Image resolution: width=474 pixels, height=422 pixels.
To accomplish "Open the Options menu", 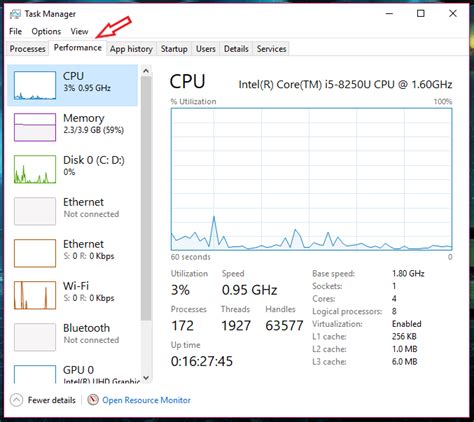I will pos(46,31).
